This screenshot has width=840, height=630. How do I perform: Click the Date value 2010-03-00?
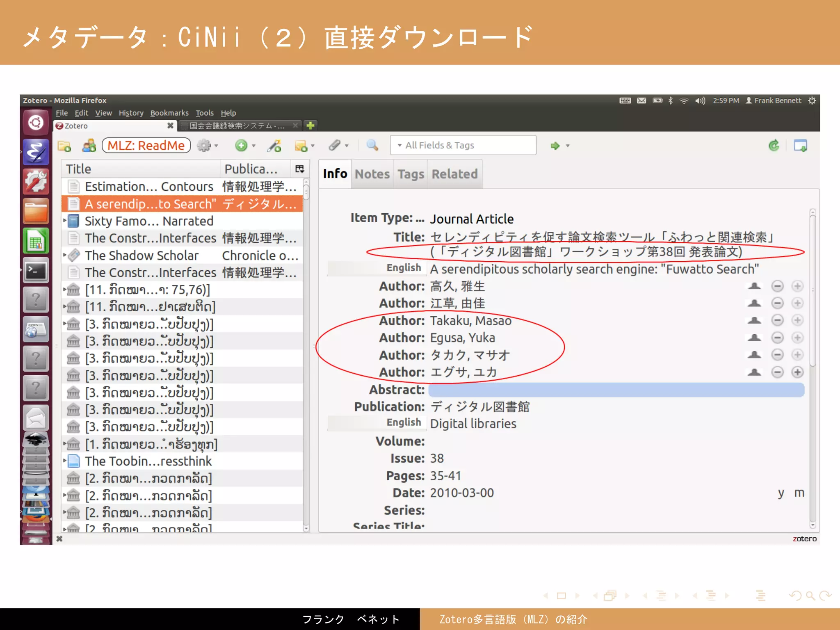tap(462, 493)
